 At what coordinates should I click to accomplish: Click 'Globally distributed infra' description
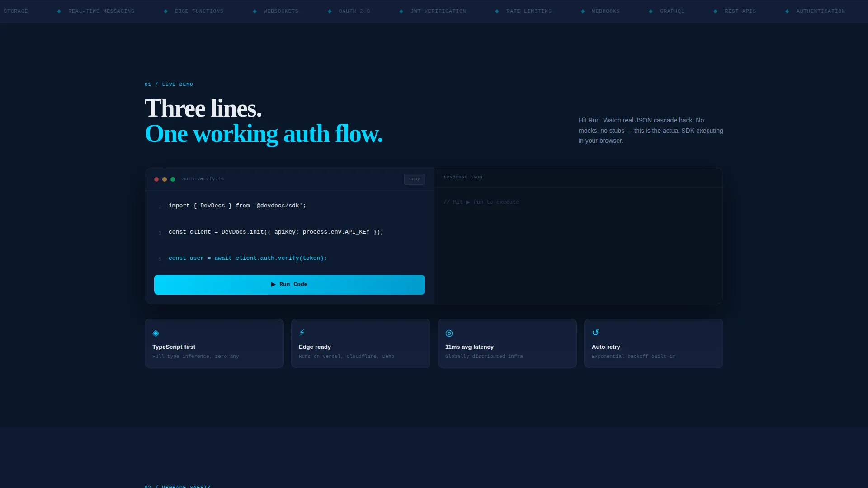pos(484,357)
